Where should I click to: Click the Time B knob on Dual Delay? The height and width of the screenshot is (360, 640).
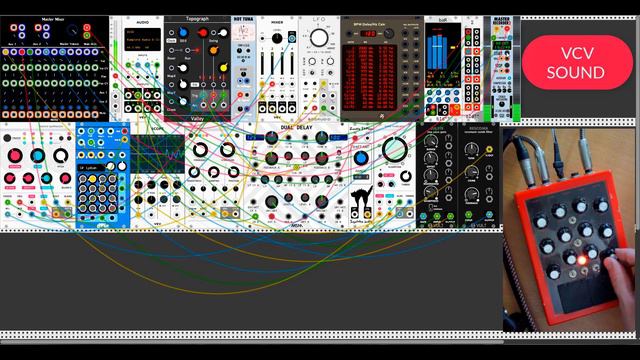pyautogui.click(x=321, y=138)
